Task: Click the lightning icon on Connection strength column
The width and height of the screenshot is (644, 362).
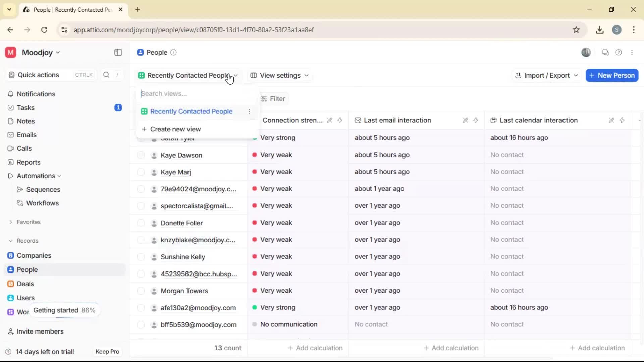Action: pos(340,120)
